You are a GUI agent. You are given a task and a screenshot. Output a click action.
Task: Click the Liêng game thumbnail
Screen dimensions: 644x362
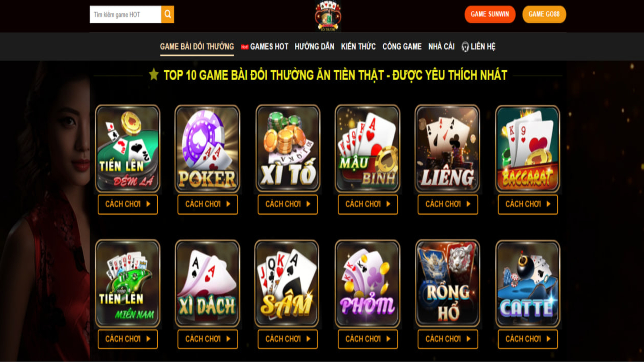(x=447, y=148)
